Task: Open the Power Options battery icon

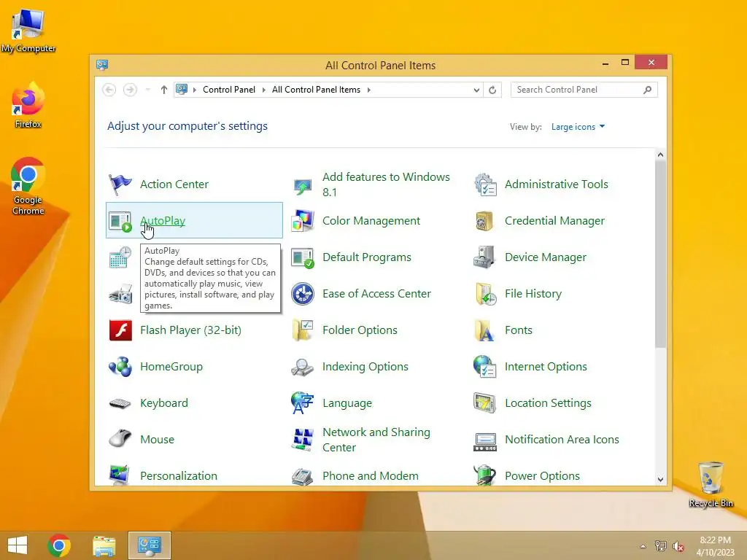Action: click(485, 475)
